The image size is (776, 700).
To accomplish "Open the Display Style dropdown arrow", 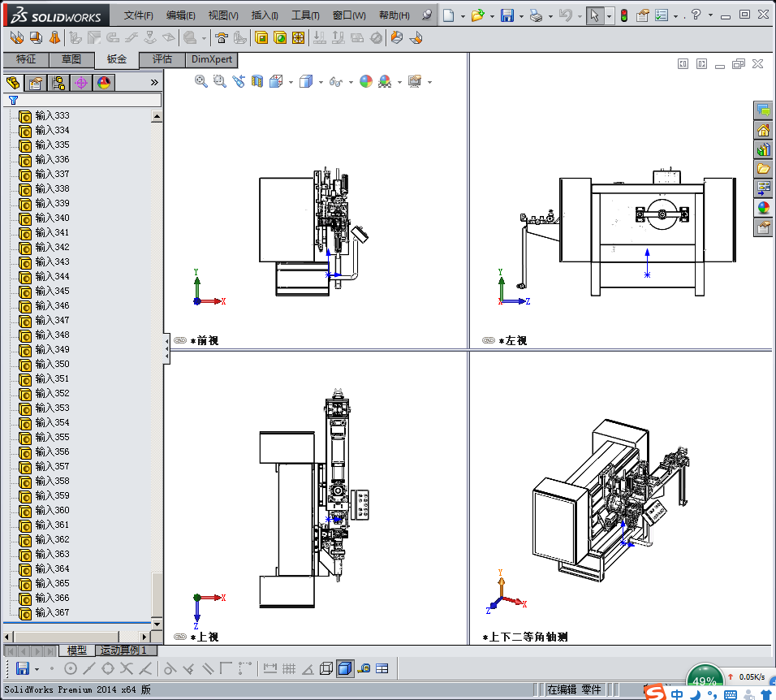I will point(321,82).
